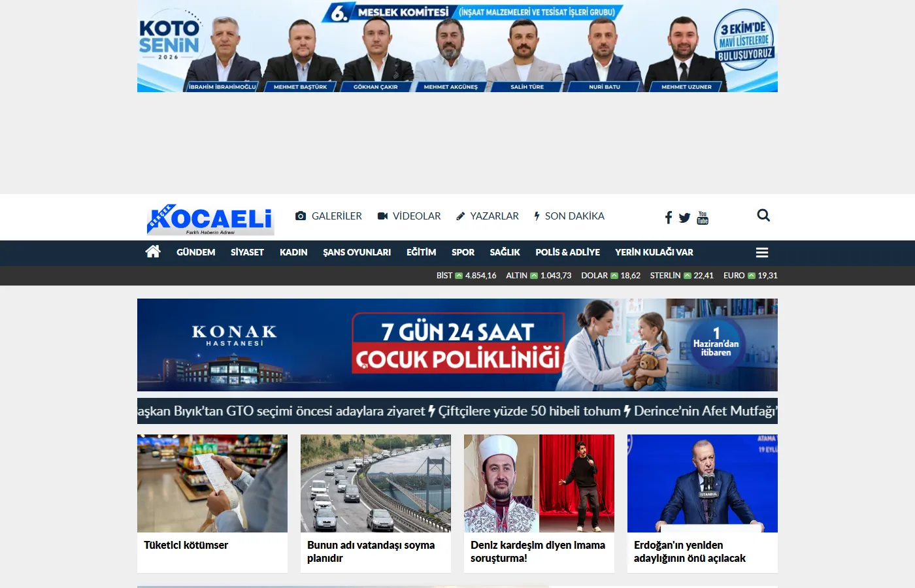This screenshot has width=915, height=588.
Task: Click DOLAR value 18,62
Action: pyautogui.click(x=630, y=276)
